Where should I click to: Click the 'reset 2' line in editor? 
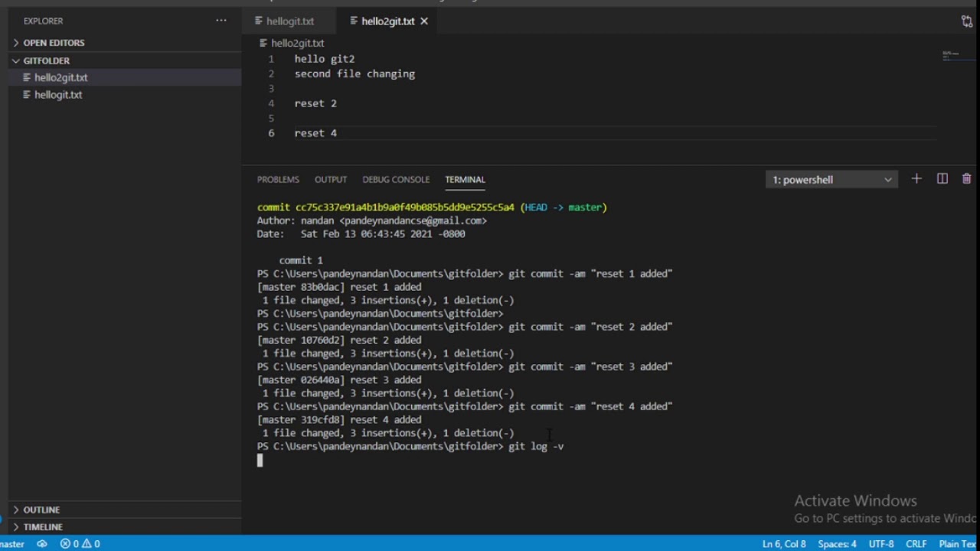(315, 103)
